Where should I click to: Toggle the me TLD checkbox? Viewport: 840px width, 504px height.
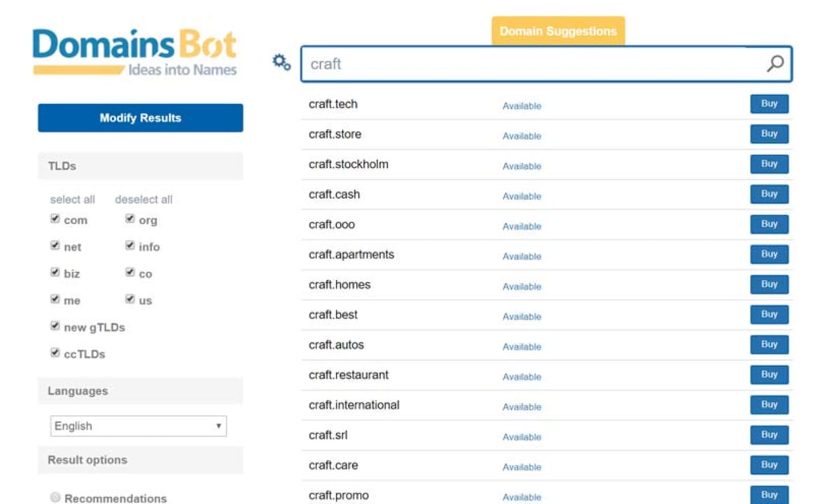point(55,299)
